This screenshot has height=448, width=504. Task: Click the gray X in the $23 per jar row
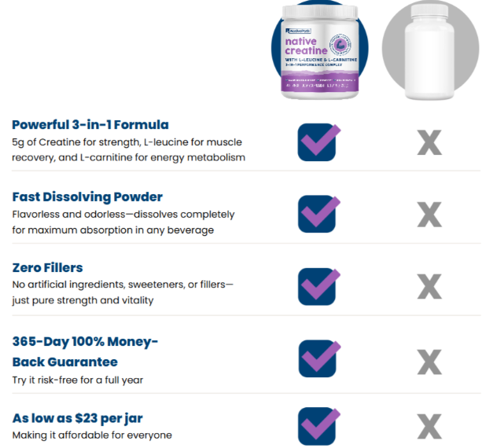(x=429, y=425)
